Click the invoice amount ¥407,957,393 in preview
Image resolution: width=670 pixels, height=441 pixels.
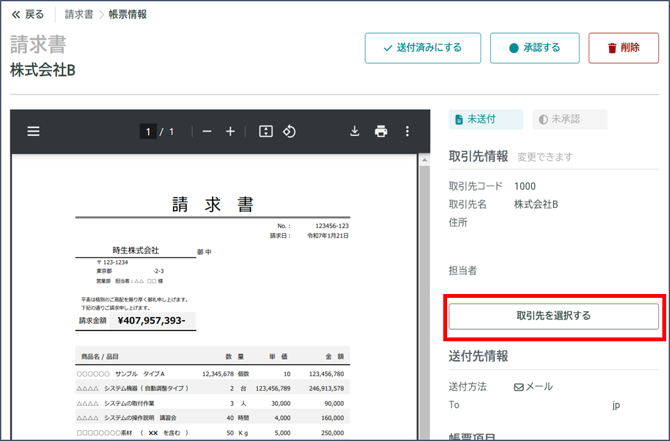151,321
